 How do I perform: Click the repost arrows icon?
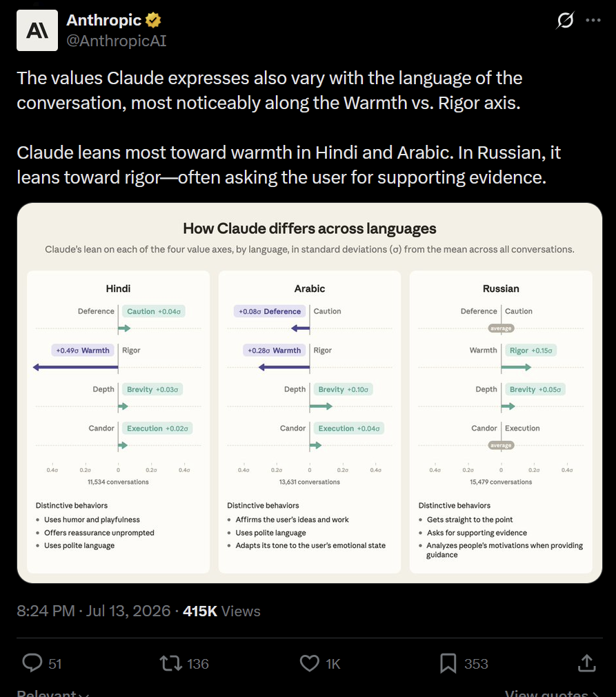click(x=170, y=662)
